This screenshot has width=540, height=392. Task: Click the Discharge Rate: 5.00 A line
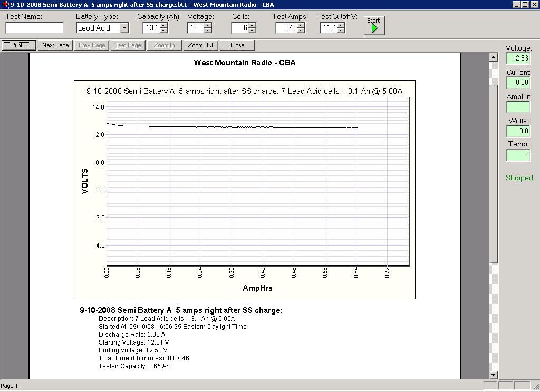pos(132,335)
